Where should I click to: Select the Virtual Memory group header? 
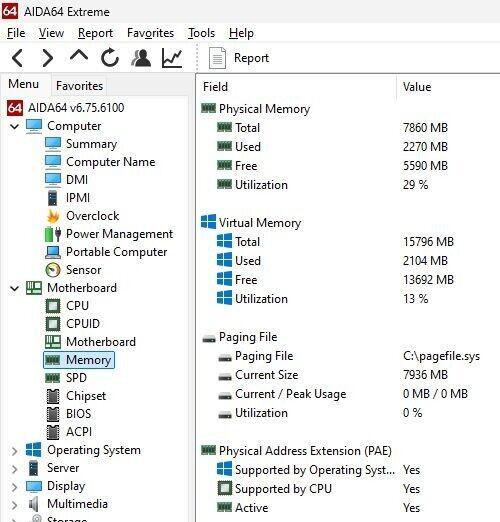(260, 223)
